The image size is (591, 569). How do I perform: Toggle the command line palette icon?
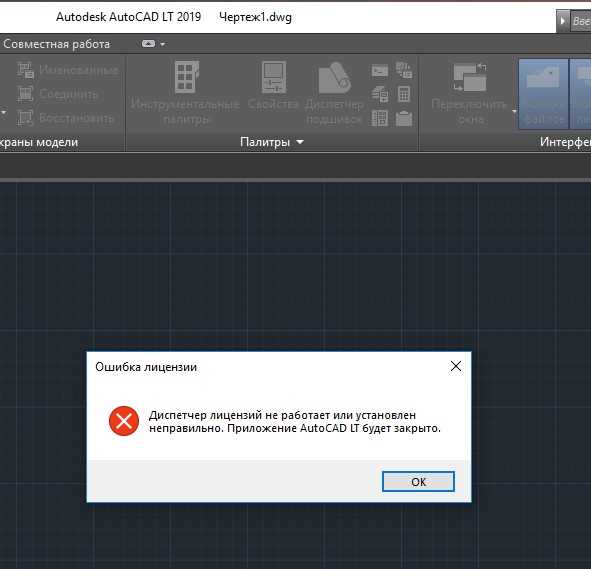click(x=380, y=70)
